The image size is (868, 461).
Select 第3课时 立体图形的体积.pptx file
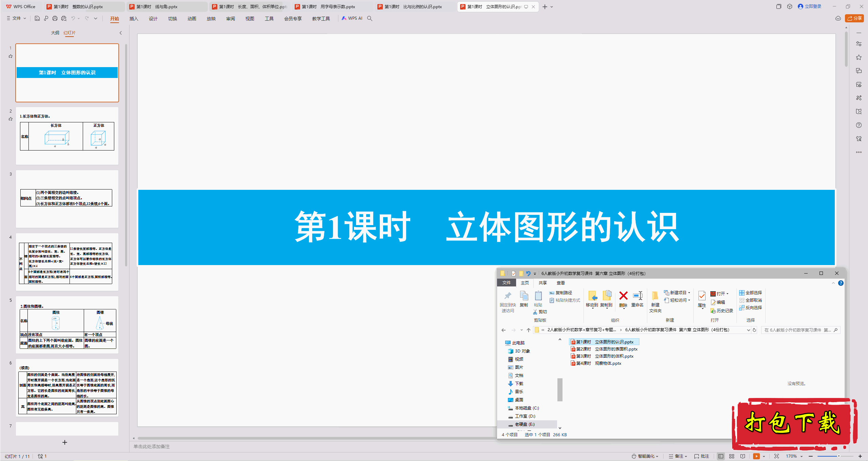(602, 356)
